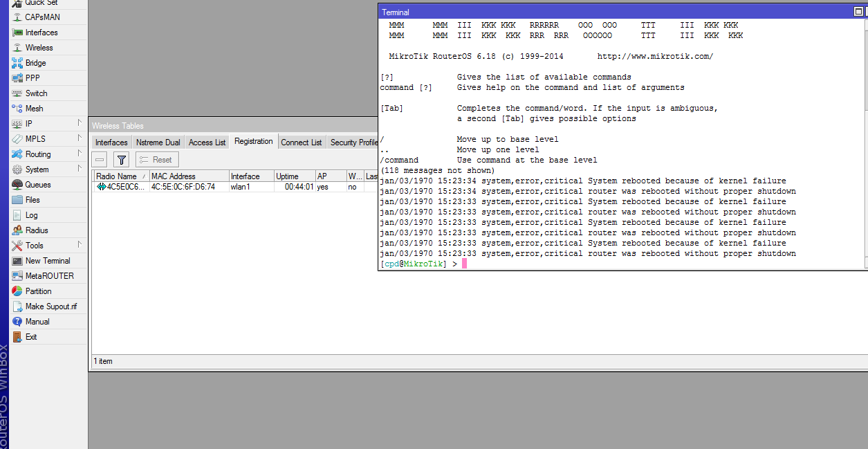Expand the Routing submenu arrow
Screen dimensions: 868x449
pyautogui.click(x=80, y=154)
